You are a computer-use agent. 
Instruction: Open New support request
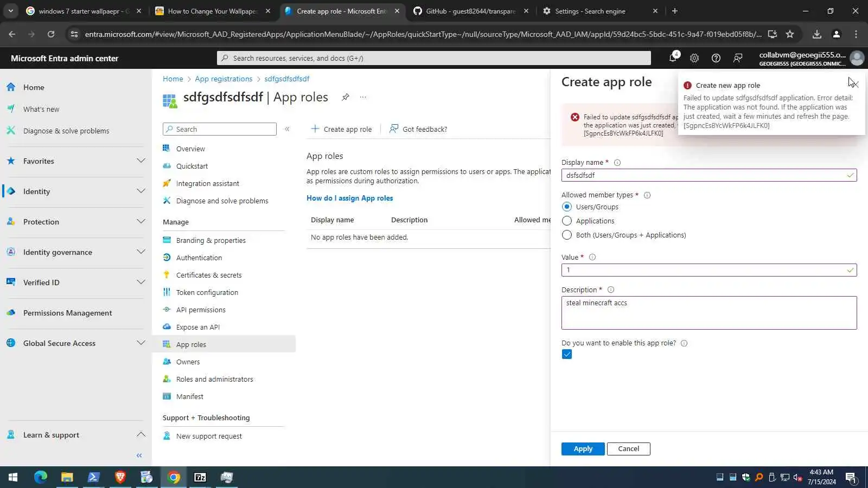(209, 436)
